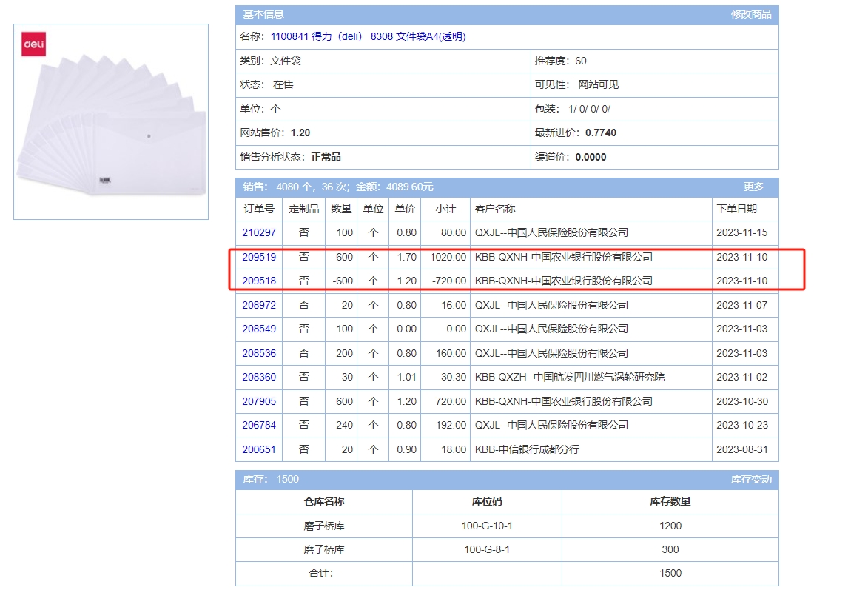Click the 定制品 column header
The width and height of the screenshot is (868, 590).
304,209
